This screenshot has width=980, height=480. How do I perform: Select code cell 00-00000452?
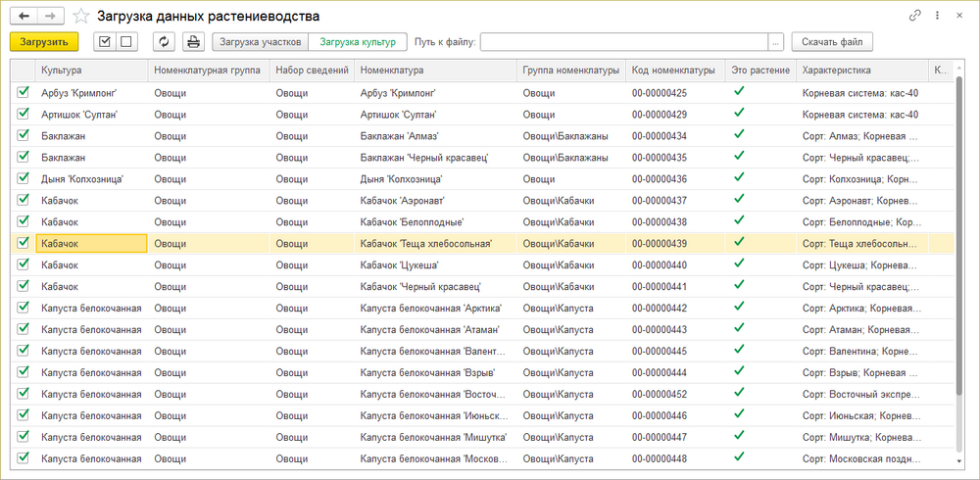(x=675, y=394)
